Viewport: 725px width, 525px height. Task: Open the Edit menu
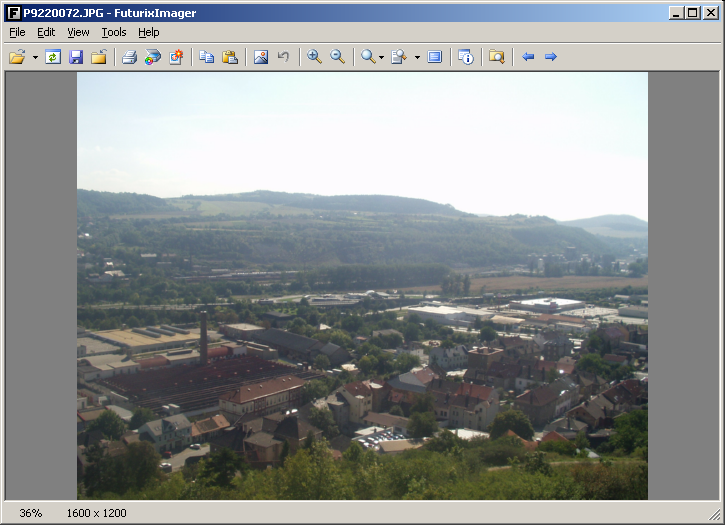coord(46,32)
